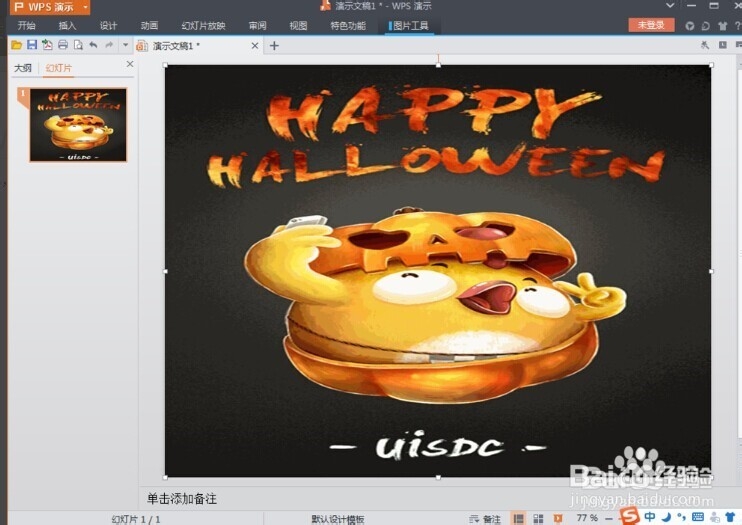Toggle the 备注 notes button in status bar
Viewport: 742px width, 525px height.
(x=485, y=519)
